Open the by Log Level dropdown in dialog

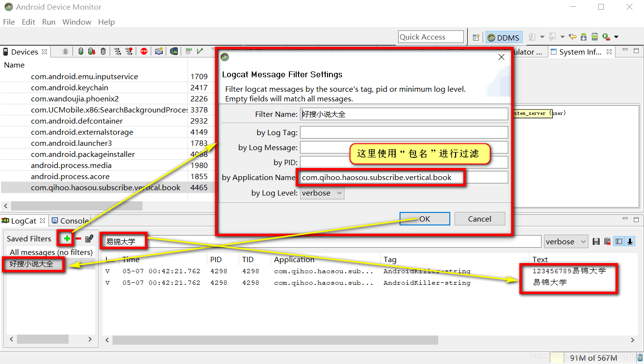322,193
